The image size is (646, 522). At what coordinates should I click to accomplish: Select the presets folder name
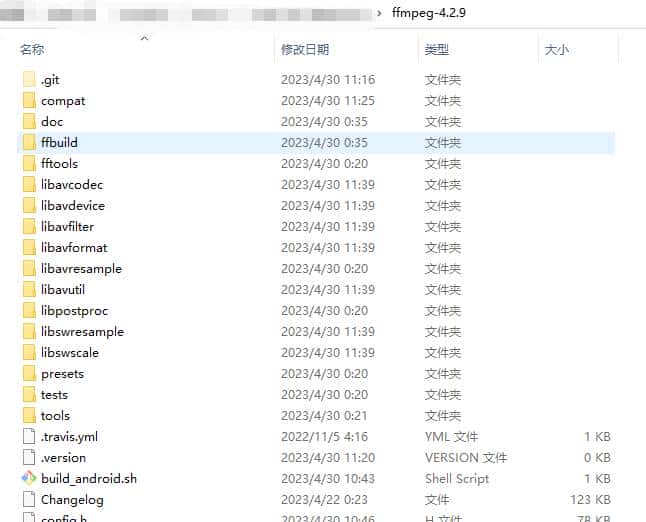(63, 374)
